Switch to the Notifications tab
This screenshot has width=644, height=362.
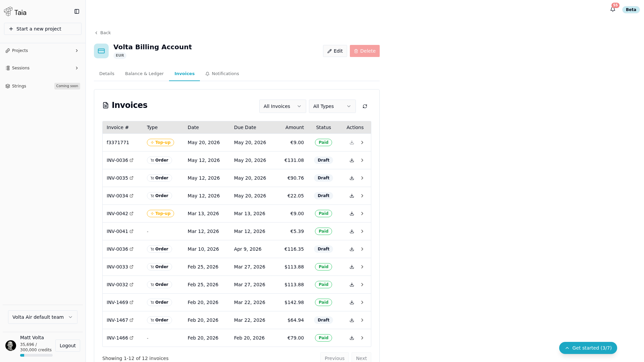point(222,74)
